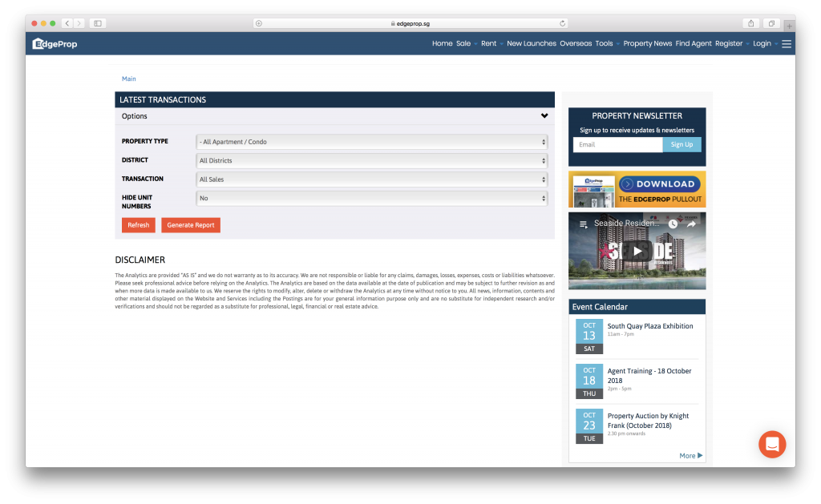Click the Generate Report button

tap(190, 225)
